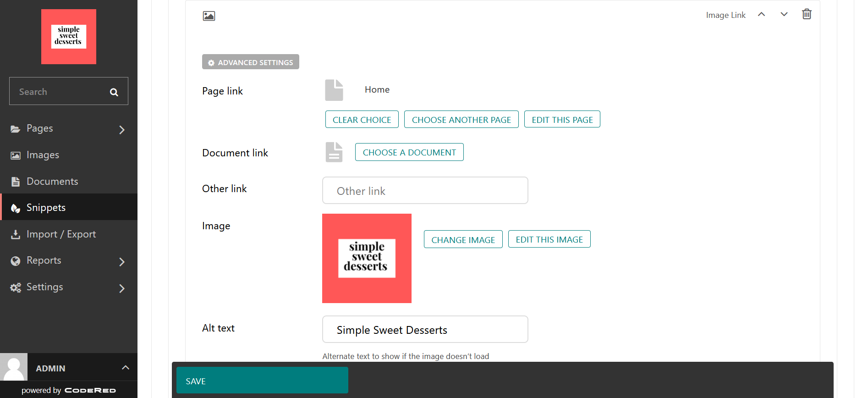Toggle the Advanced Settings section
Screen dimensions: 868x398
click(251, 62)
